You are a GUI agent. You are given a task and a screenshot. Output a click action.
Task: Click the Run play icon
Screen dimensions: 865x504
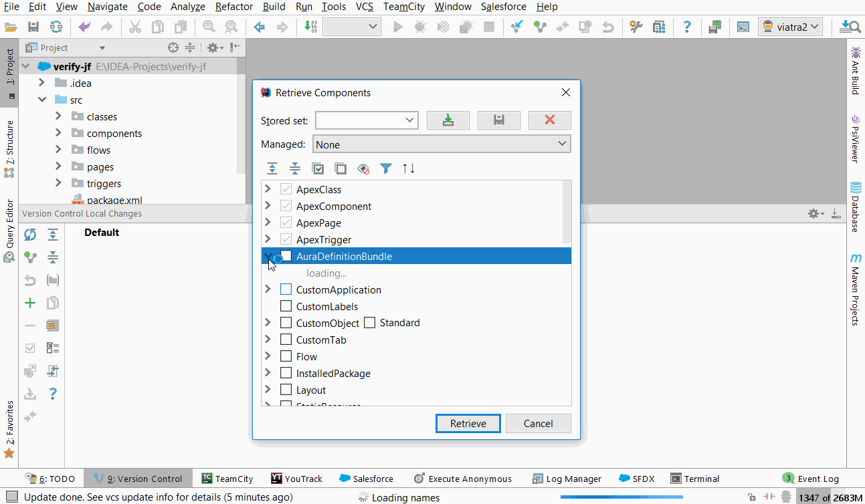[x=398, y=27]
